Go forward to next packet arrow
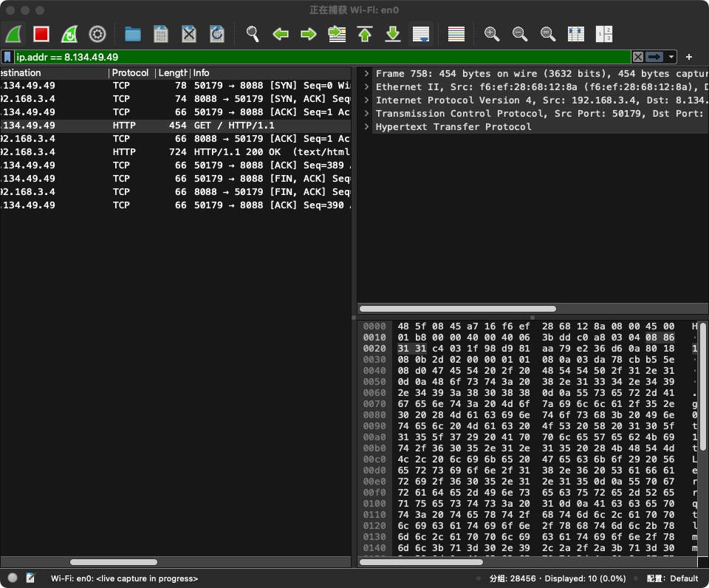Viewport: 709px width, 588px height. coord(309,34)
